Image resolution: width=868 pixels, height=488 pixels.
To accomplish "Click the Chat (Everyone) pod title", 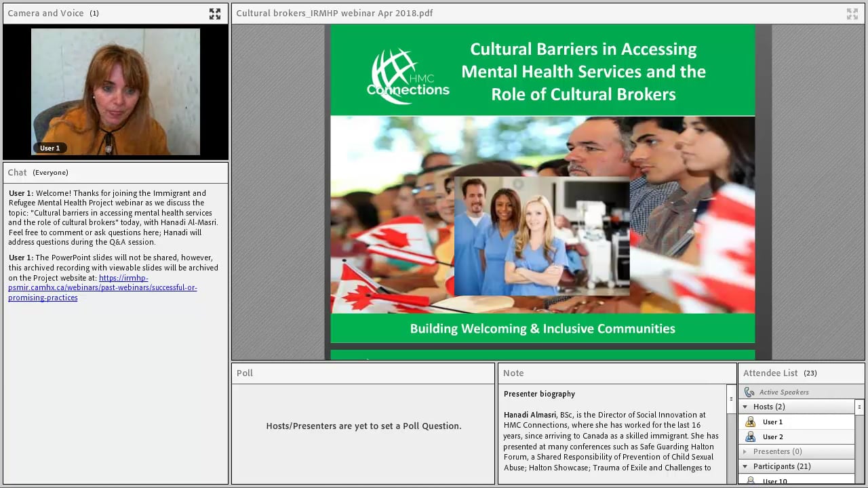I will [x=38, y=172].
